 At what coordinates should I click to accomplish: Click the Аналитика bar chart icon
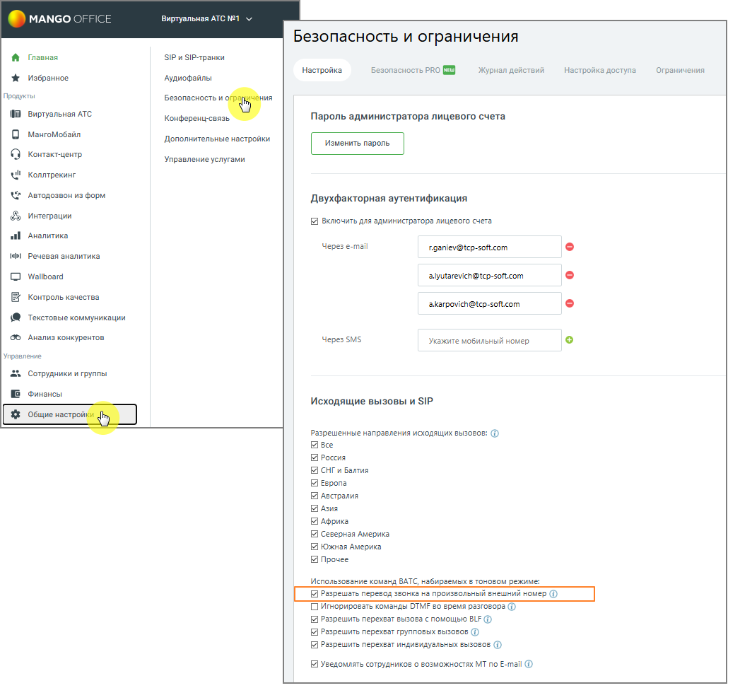16,236
